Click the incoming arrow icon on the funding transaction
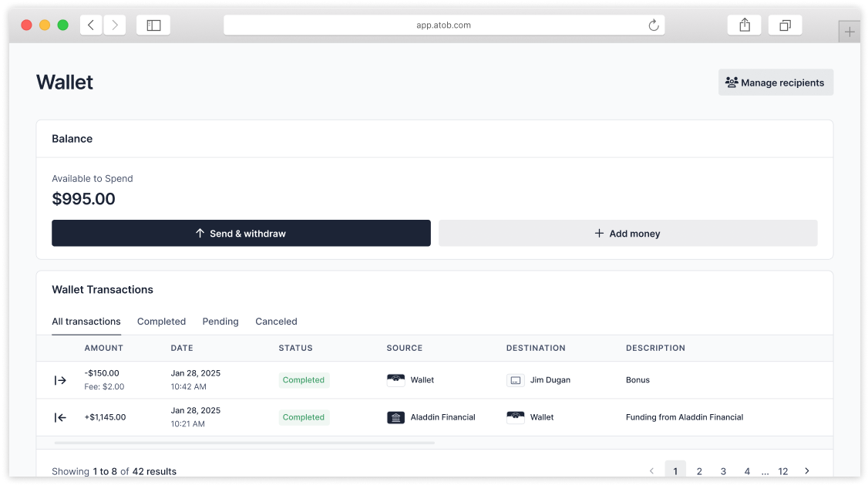This screenshot has height=492, width=868. [60, 417]
